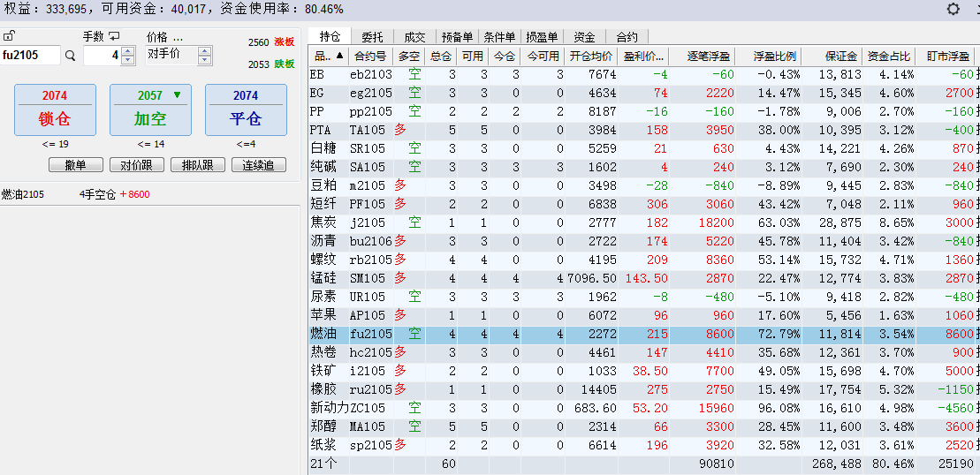Click the 合约号 column header
The width and height of the screenshot is (980, 475).
pyautogui.click(x=371, y=57)
